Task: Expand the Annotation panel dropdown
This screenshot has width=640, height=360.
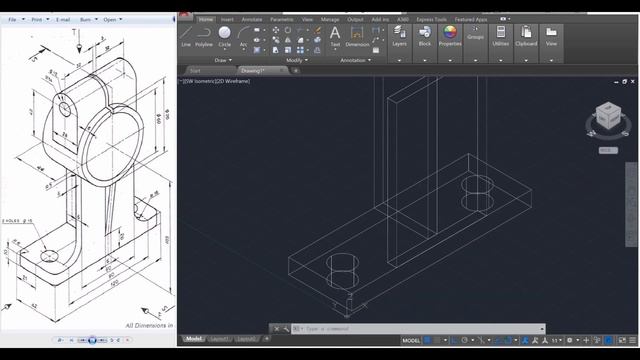Action: [356, 60]
